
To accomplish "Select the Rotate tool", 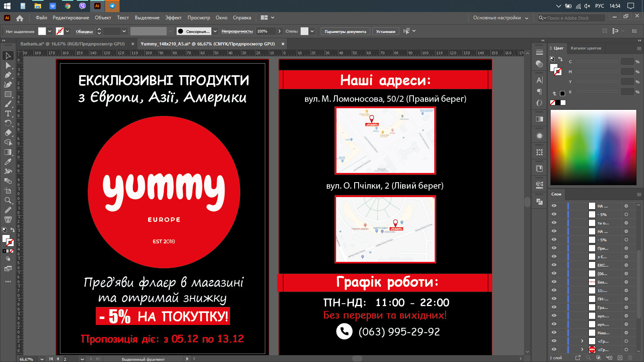I will point(8,123).
